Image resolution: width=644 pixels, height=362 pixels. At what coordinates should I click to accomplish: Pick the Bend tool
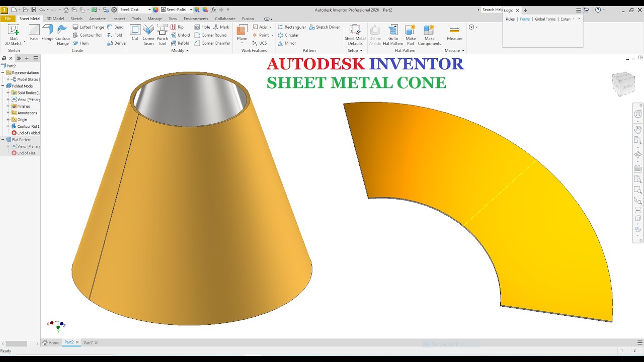pos(115,27)
